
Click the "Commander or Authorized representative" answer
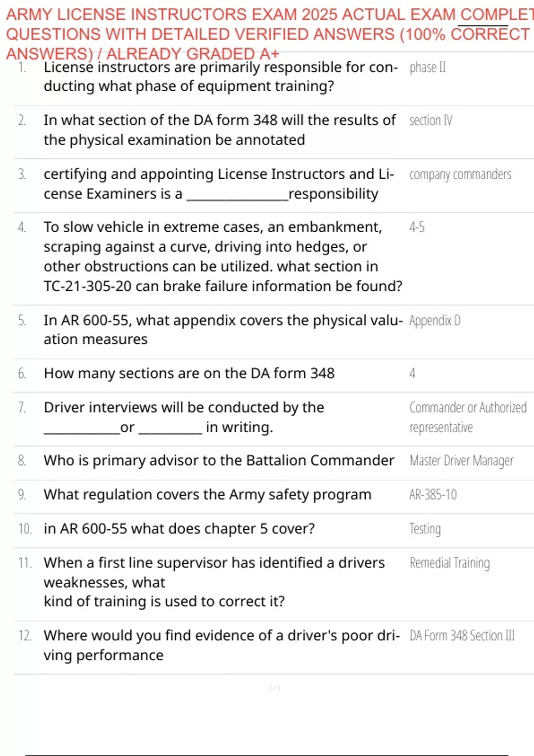(x=467, y=417)
